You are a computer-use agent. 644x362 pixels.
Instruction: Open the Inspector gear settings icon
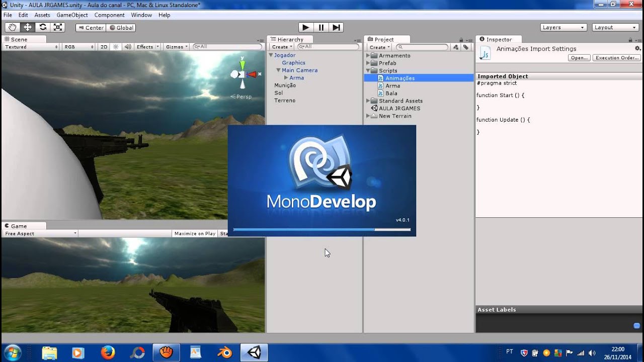click(637, 48)
